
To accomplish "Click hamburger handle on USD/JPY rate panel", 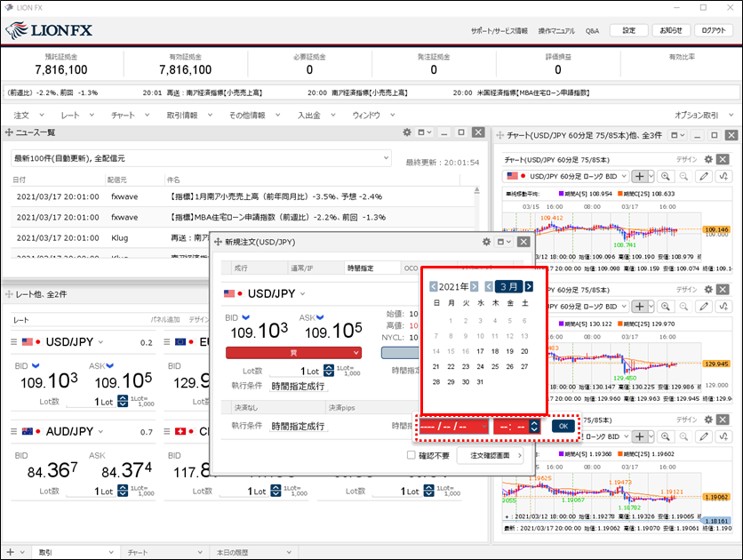I will pyautogui.click(x=13, y=341).
